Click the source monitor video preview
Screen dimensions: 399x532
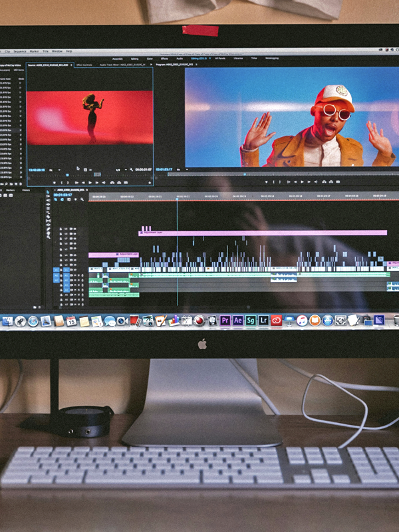pos(89,118)
